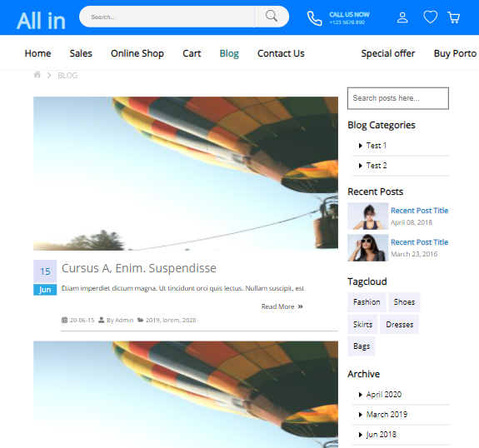The width and height of the screenshot is (479, 448).
Task: Open the user account icon
Action: [x=402, y=17]
